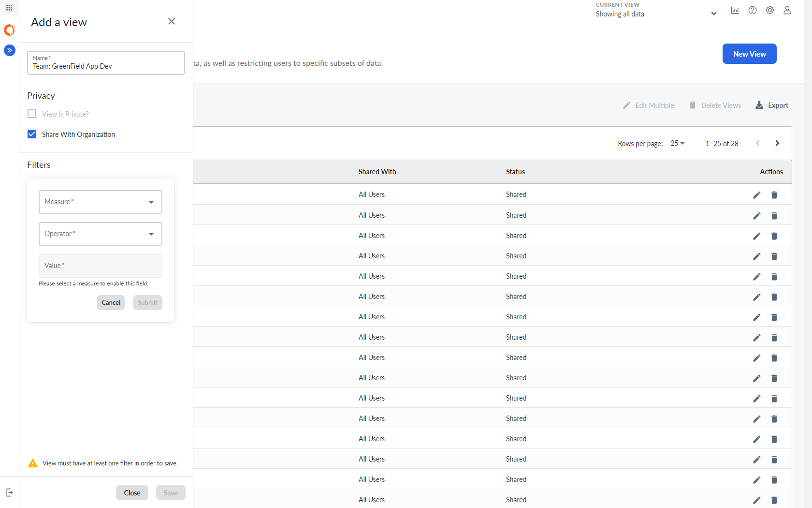
Task: Open the Rows per page dropdown
Action: click(677, 143)
